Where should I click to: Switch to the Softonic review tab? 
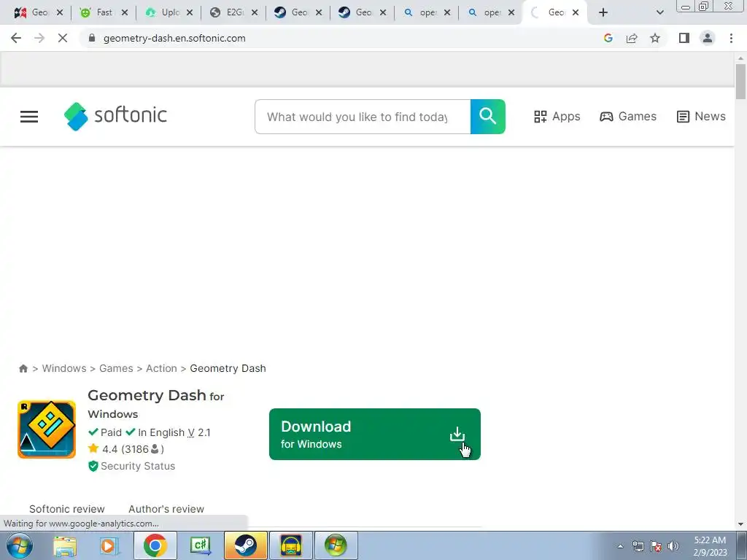coord(66,509)
